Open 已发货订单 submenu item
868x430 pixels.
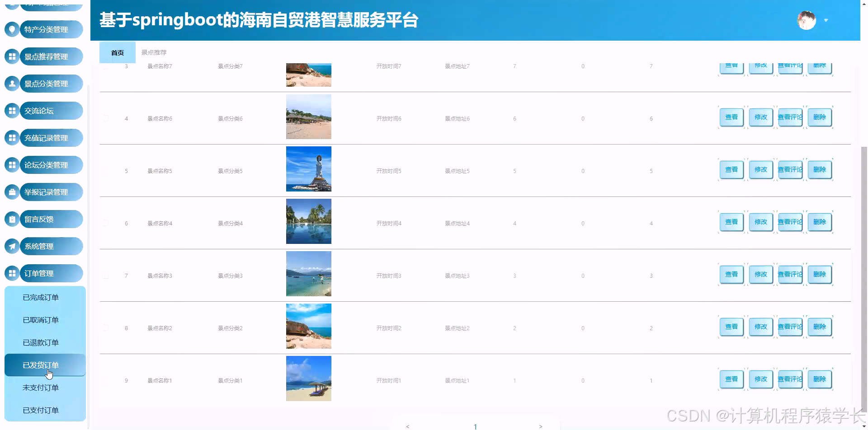[x=45, y=365]
